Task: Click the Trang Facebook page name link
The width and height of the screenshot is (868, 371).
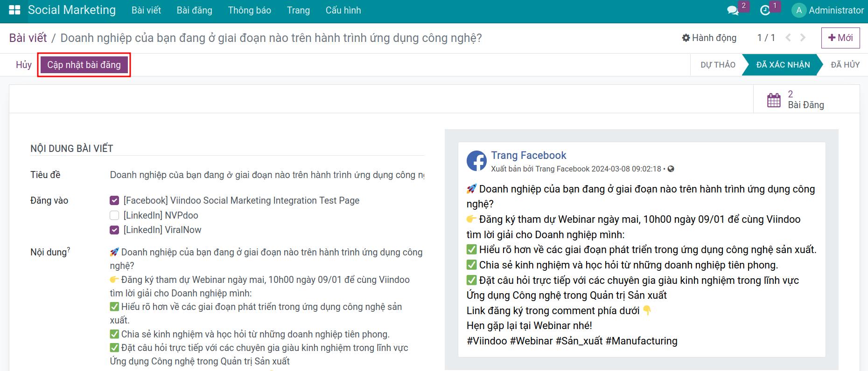Action: [529, 155]
